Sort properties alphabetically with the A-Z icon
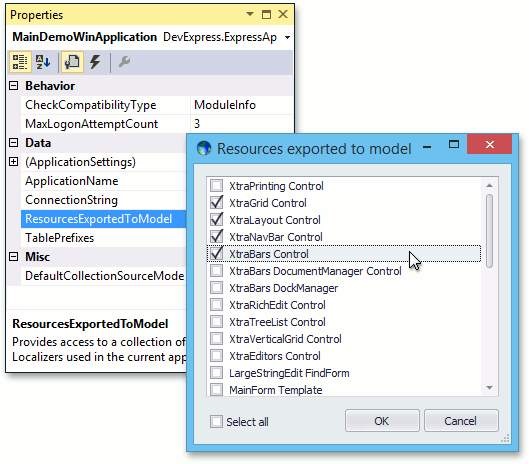 43,62
